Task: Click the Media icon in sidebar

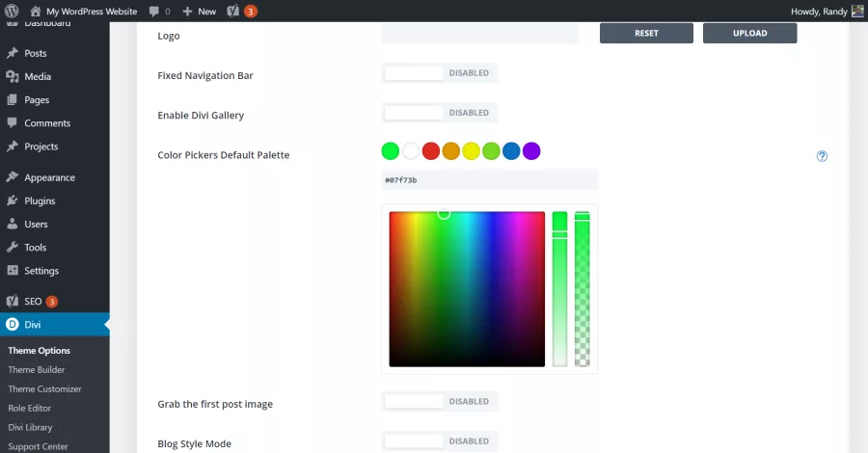Action: tap(13, 76)
